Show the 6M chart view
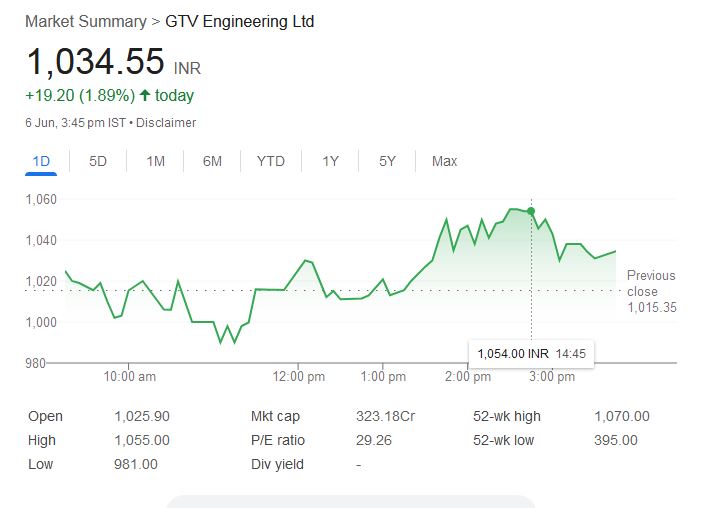 pyautogui.click(x=212, y=161)
